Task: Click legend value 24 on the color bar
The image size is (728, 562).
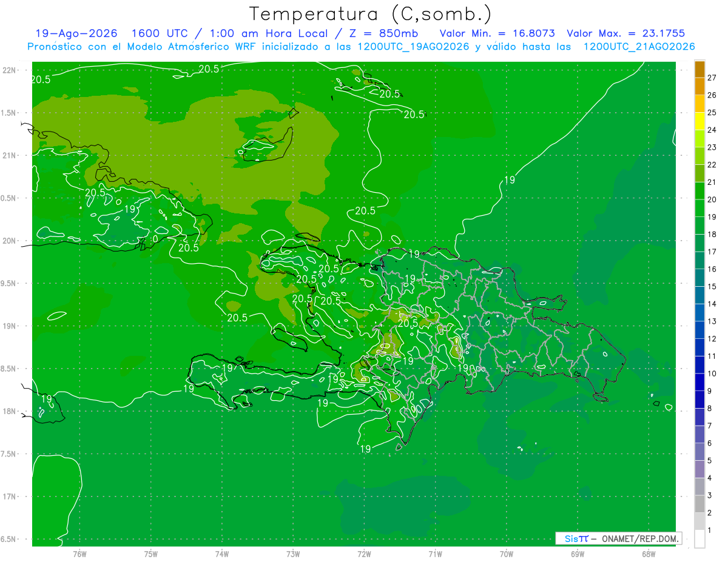Action: pyautogui.click(x=713, y=130)
